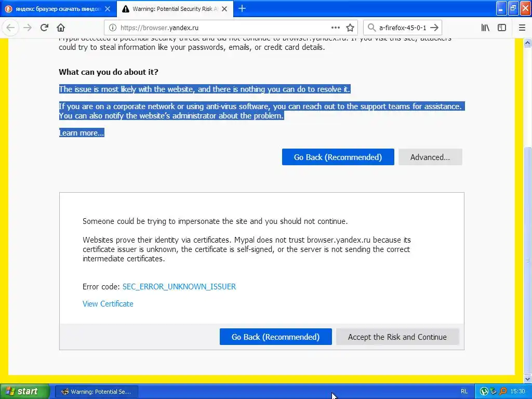Click the safely remove hardware tray icon

[x=494, y=392]
